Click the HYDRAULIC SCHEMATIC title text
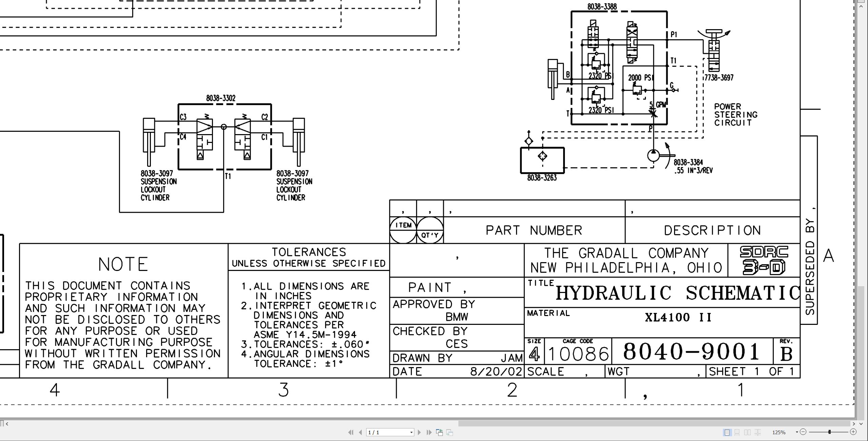 (677, 293)
